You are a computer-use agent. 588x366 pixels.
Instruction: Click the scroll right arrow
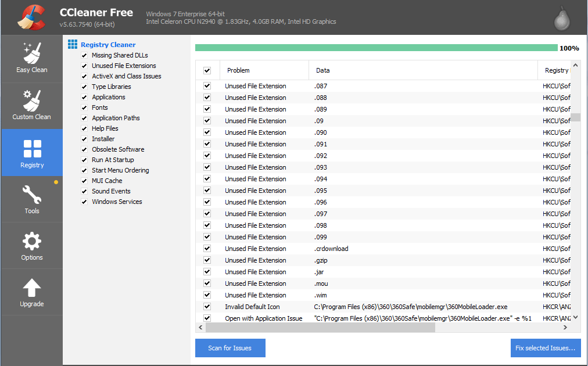(x=565, y=328)
